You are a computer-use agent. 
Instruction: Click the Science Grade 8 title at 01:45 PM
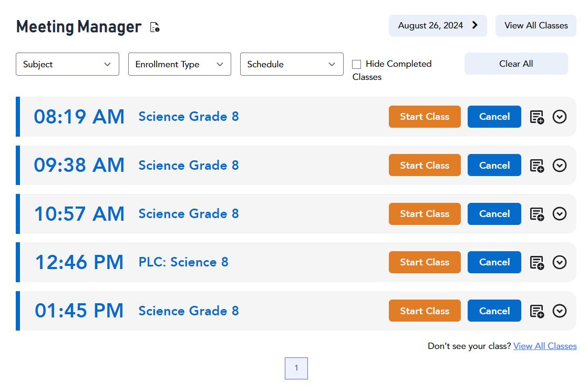[189, 311]
